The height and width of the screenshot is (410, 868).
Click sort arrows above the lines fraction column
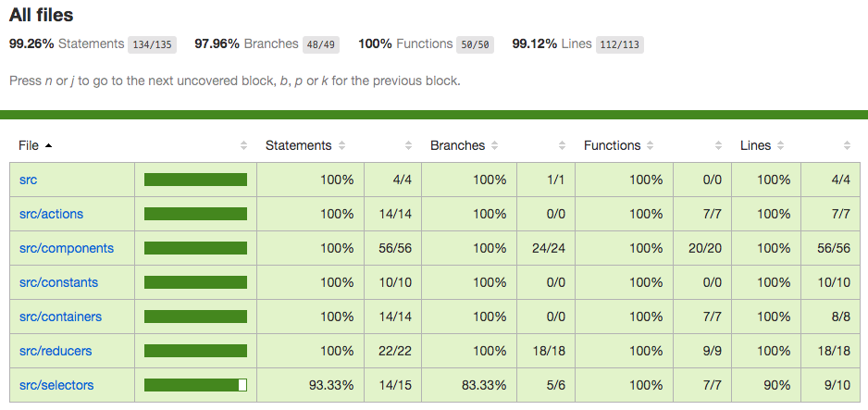(x=847, y=145)
